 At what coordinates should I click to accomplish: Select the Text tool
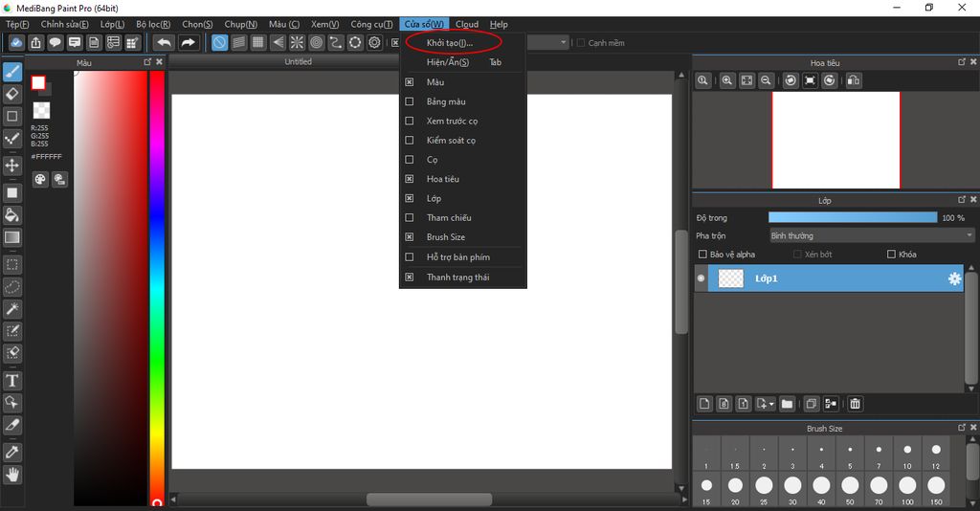11,381
